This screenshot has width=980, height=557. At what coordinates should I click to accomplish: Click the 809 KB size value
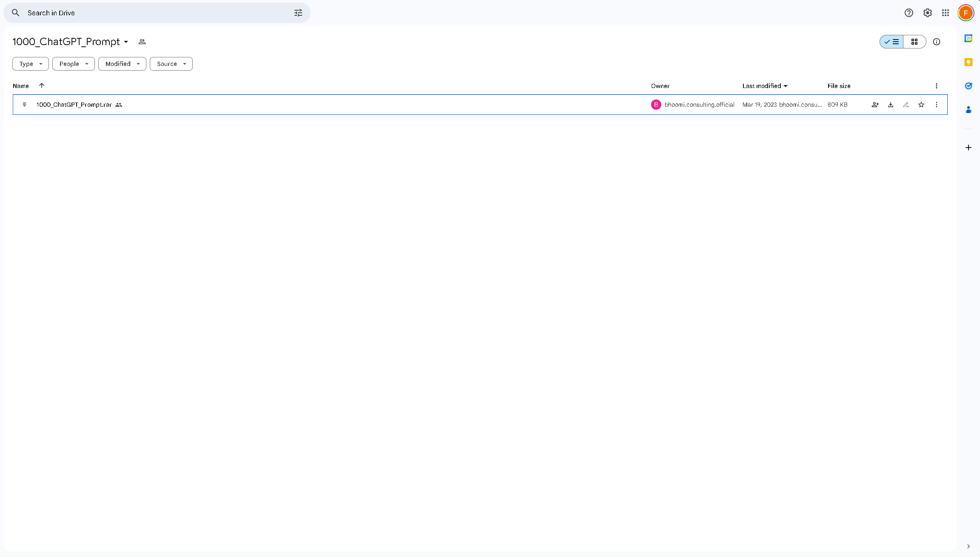click(x=837, y=105)
